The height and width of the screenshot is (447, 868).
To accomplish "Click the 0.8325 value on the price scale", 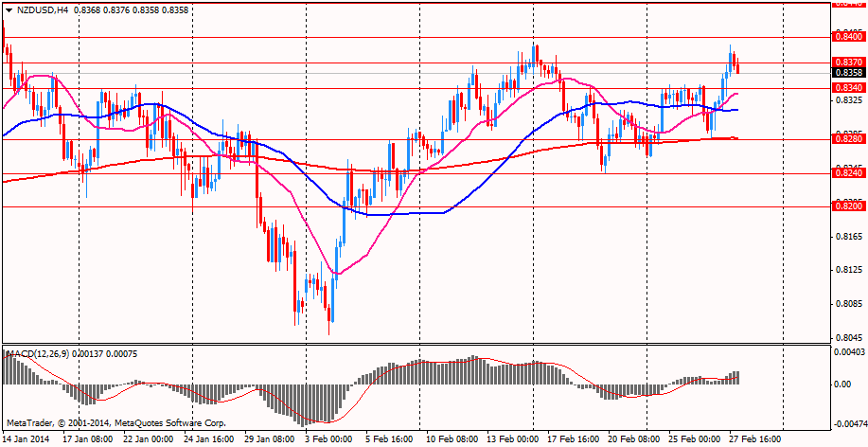I will point(849,99).
